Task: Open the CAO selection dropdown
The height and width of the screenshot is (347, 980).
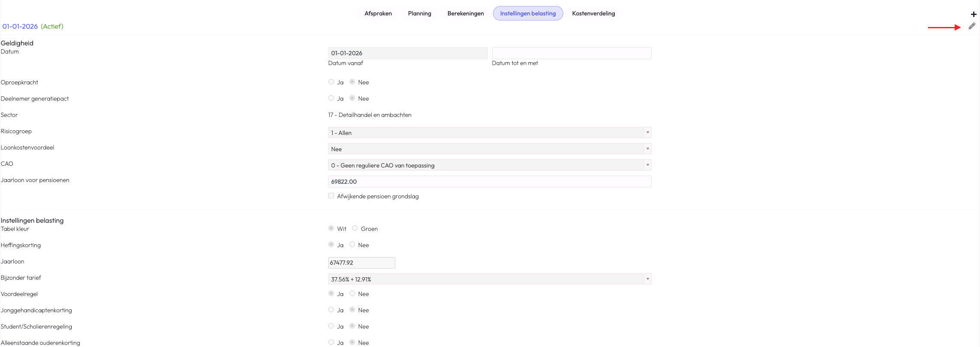Action: [x=490, y=165]
